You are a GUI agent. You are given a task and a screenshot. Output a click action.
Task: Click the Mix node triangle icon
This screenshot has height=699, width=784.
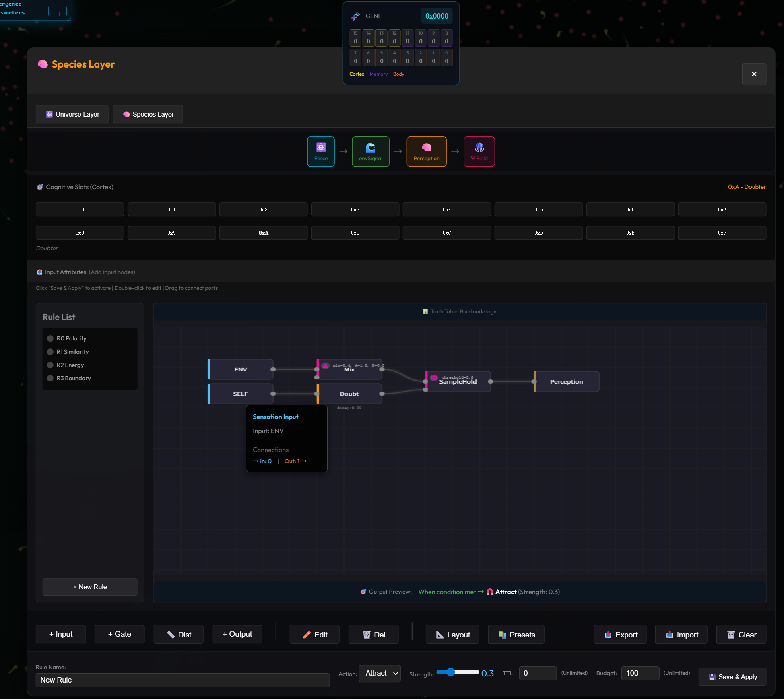pos(325,365)
